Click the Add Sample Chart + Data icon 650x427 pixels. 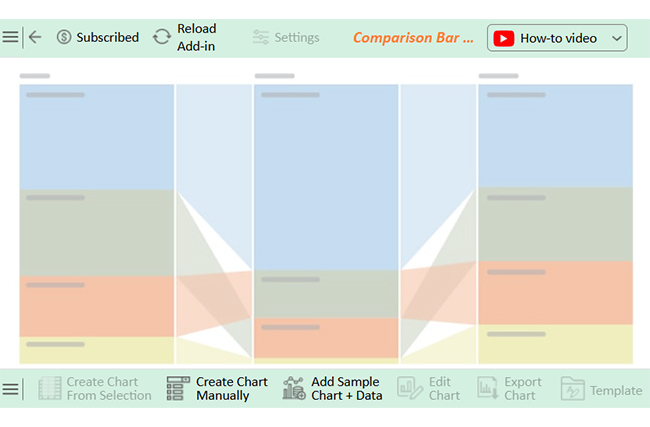(x=294, y=388)
